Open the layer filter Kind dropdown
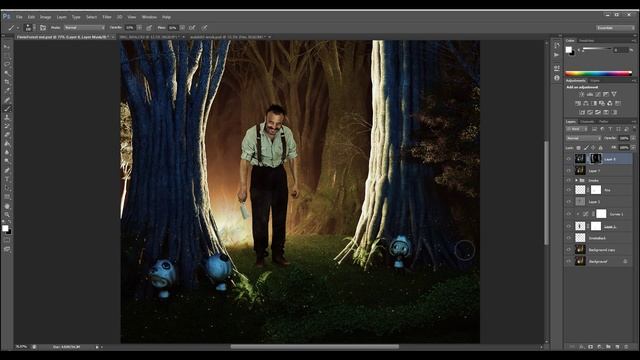The height and width of the screenshot is (360, 640). (x=577, y=129)
